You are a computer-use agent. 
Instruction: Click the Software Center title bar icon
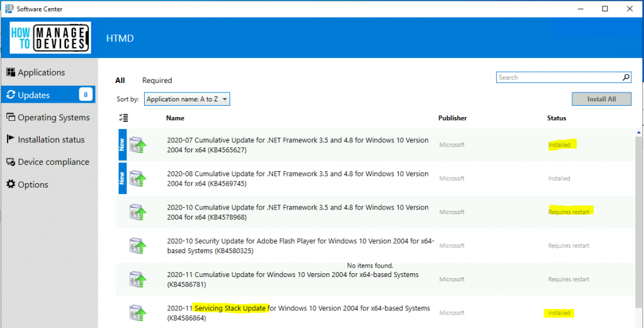9,8
